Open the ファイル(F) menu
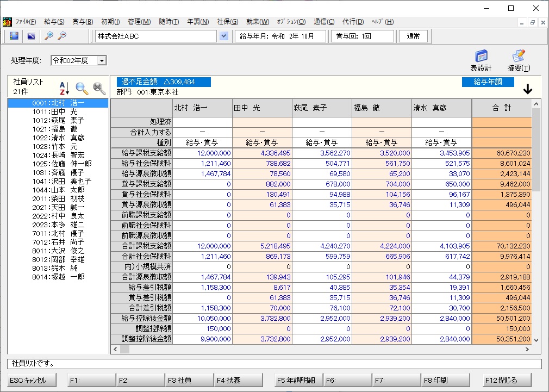This screenshot has width=549, height=392. coord(26,22)
